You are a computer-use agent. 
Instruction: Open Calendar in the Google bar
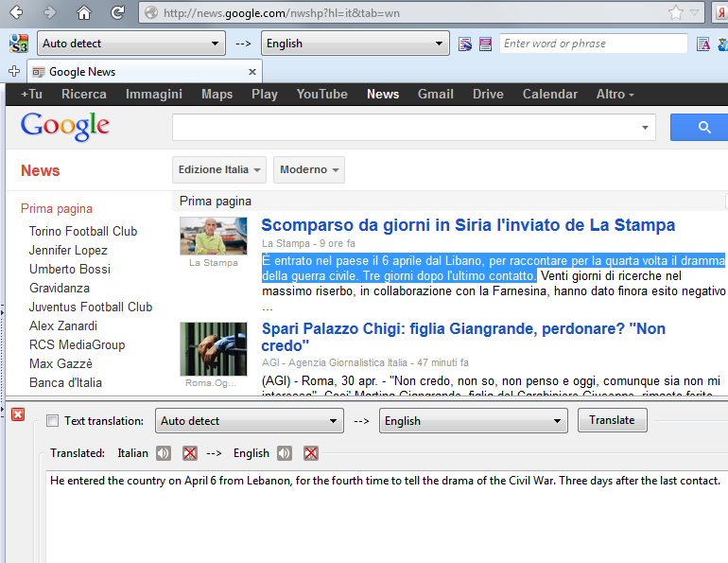(x=550, y=94)
